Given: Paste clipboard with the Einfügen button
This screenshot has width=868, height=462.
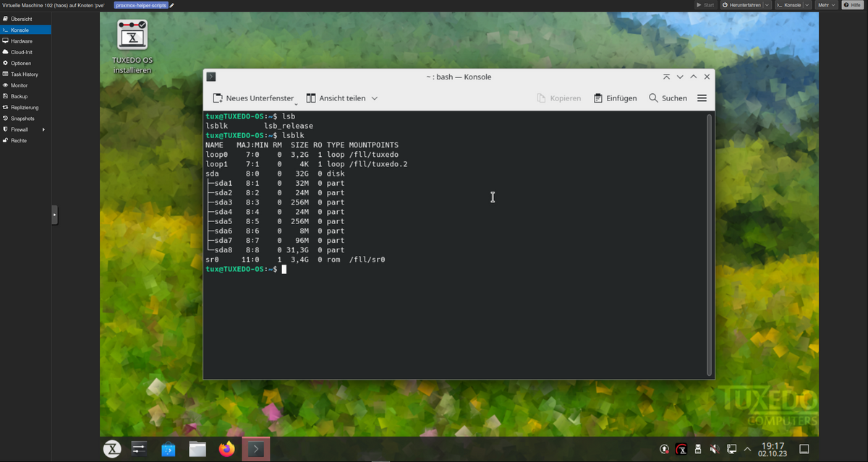Looking at the screenshot, I should [x=615, y=98].
